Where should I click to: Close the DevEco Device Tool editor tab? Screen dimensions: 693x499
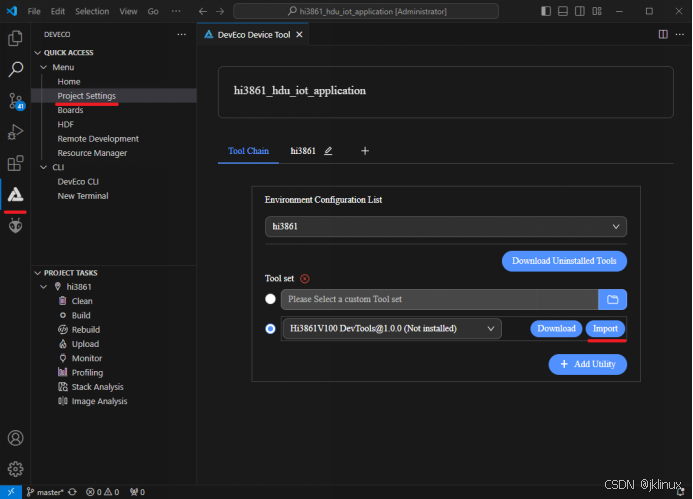[299, 34]
